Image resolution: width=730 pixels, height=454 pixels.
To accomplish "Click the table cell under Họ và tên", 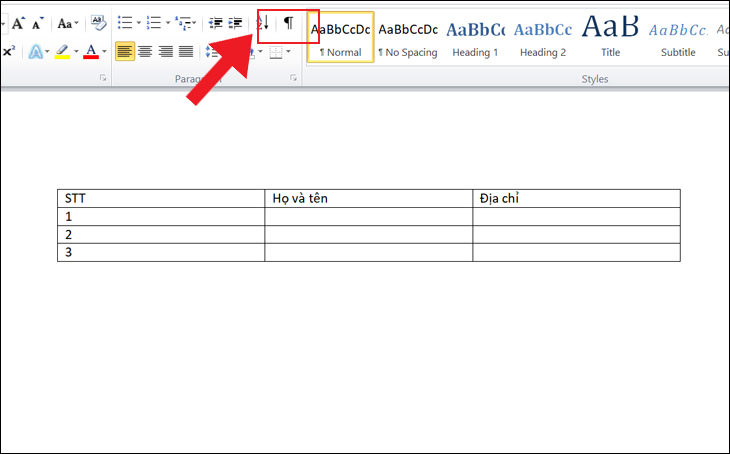I will [x=368, y=216].
